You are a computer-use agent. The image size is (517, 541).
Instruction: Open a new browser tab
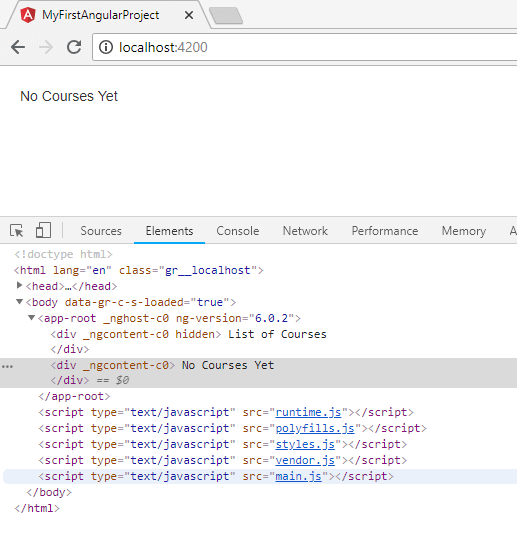226,16
